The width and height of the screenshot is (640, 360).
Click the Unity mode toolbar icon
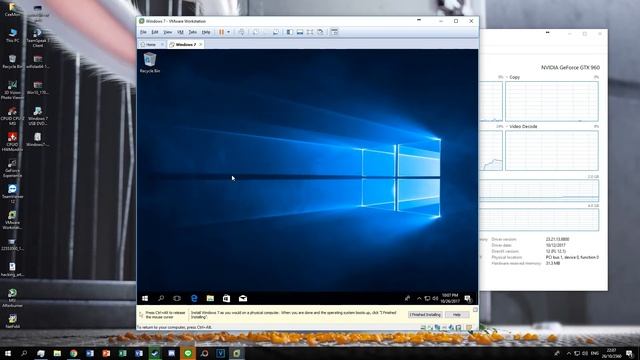[320, 32]
